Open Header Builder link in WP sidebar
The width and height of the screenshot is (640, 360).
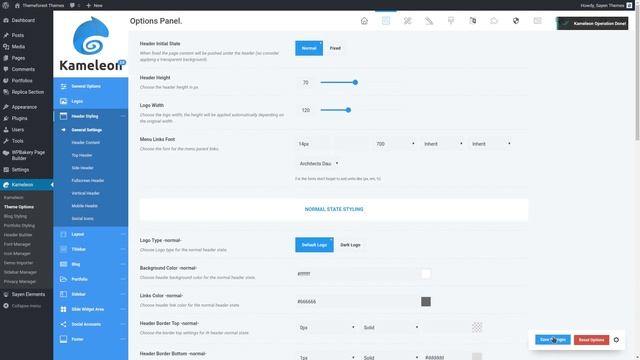pos(18,235)
